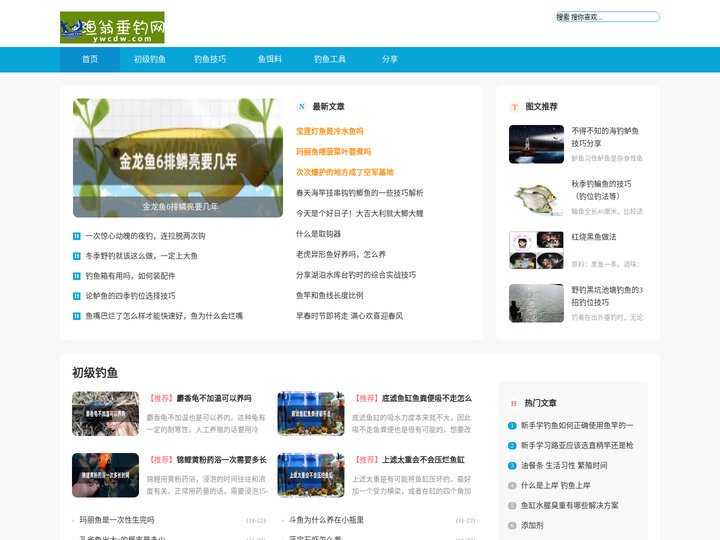
Task: Open the 首页 navigation tab
Action: coord(90,59)
